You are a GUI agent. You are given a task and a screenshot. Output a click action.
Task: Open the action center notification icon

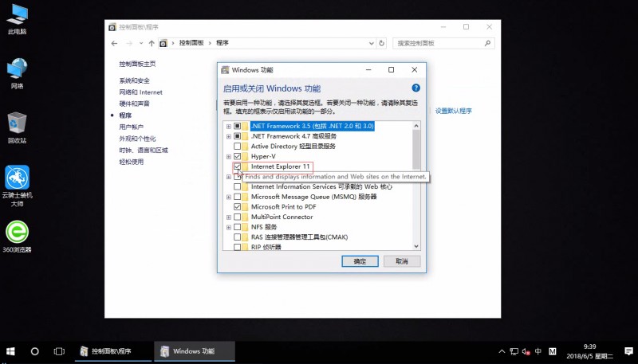click(x=628, y=351)
